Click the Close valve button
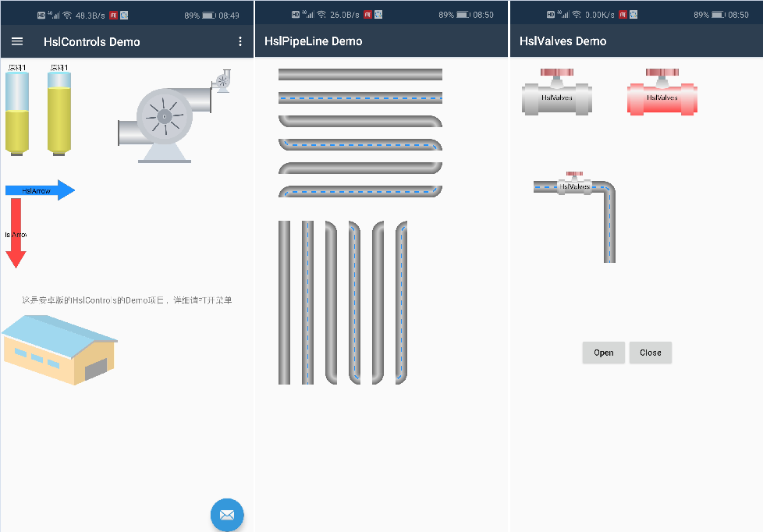The width and height of the screenshot is (763, 532). pos(650,353)
